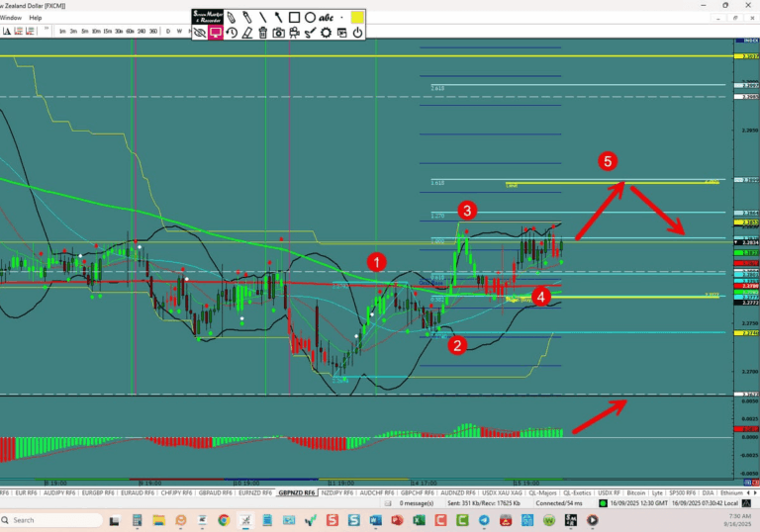Switch chart to 5m timeframe
Image resolution: width=760 pixels, height=532 pixels.
click(x=85, y=31)
